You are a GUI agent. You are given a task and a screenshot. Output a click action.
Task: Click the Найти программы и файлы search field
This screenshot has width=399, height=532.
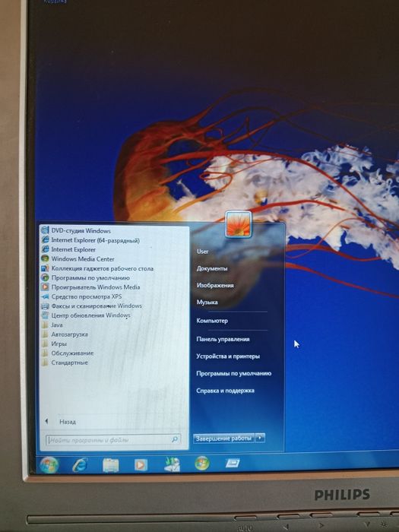pyautogui.click(x=113, y=440)
